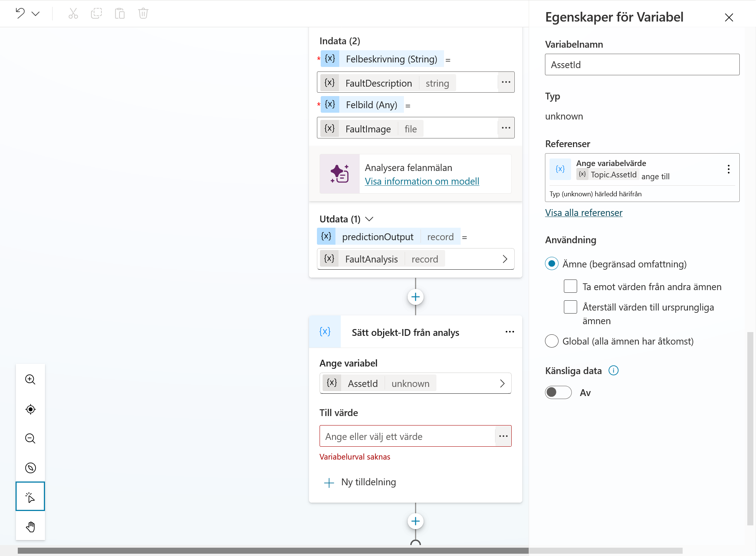
Task: Open the Visa alla referenser link
Action: [584, 213]
